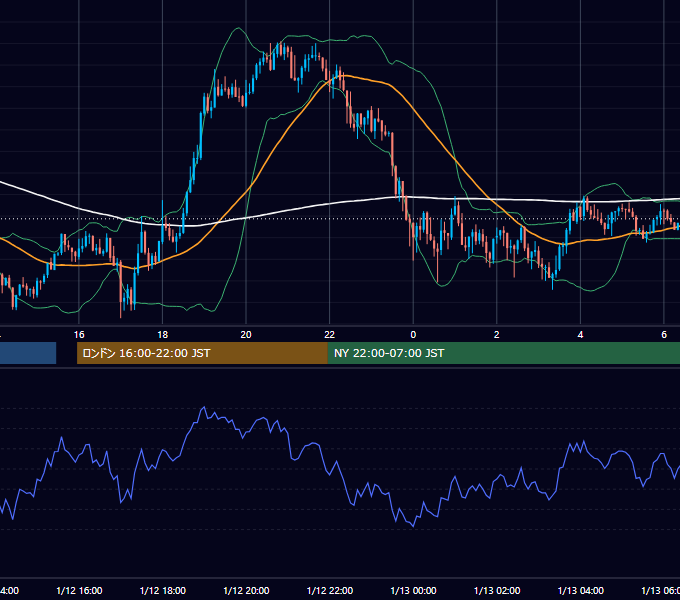Select the 1/13 04:00 date label
680x600 pixels.
coord(581,590)
